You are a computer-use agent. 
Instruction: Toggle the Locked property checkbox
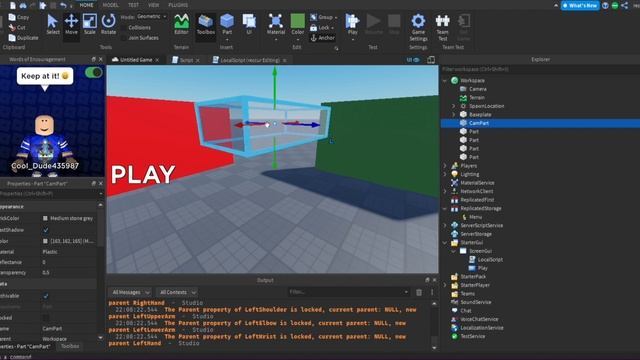tap(46, 318)
